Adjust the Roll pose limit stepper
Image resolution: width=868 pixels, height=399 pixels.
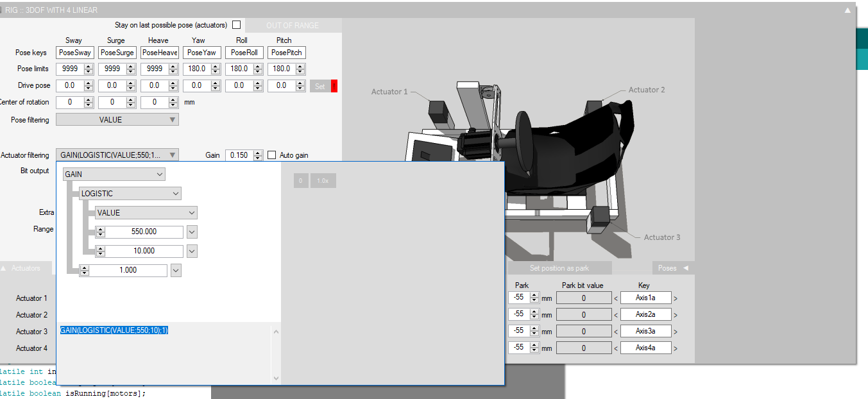[x=258, y=69]
